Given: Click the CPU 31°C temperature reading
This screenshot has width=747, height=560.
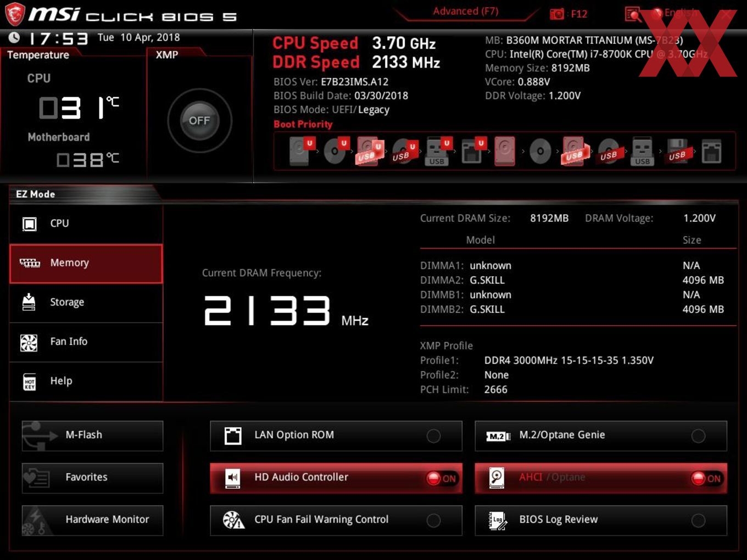Looking at the screenshot, I should pyautogui.click(x=79, y=108).
